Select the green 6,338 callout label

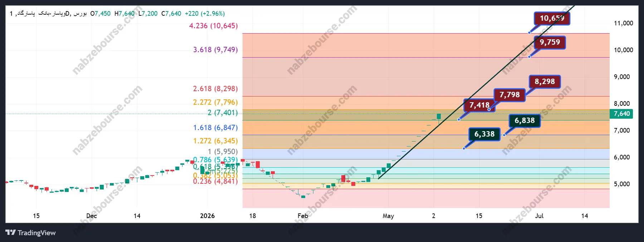[484, 134]
